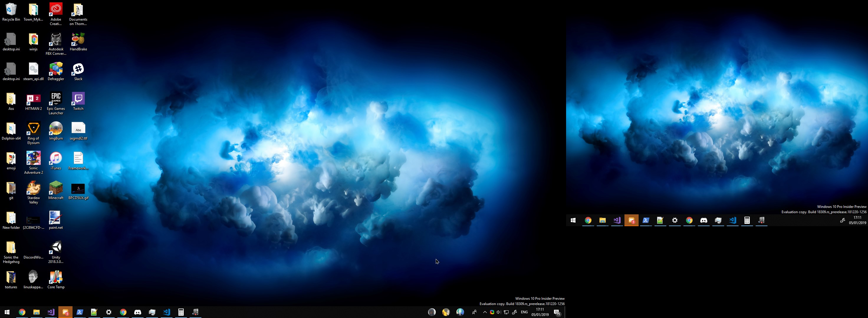Click the Discord icon on the main taskbar
Screen dimensions: 868x318
pyautogui.click(x=137, y=312)
